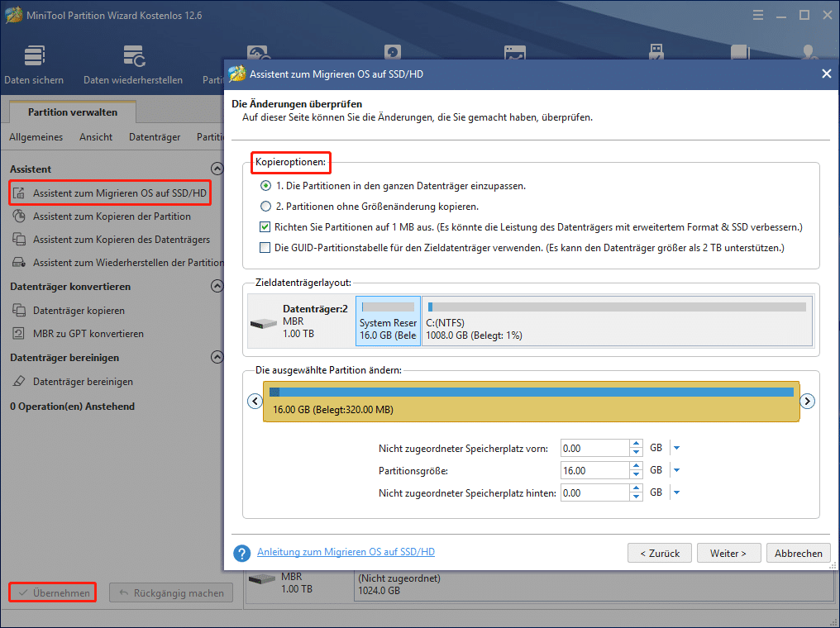Click the Assistent zum Wiederherstellen der Partition icon
Image resolution: width=840 pixels, height=628 pixels.
point(19,262)
